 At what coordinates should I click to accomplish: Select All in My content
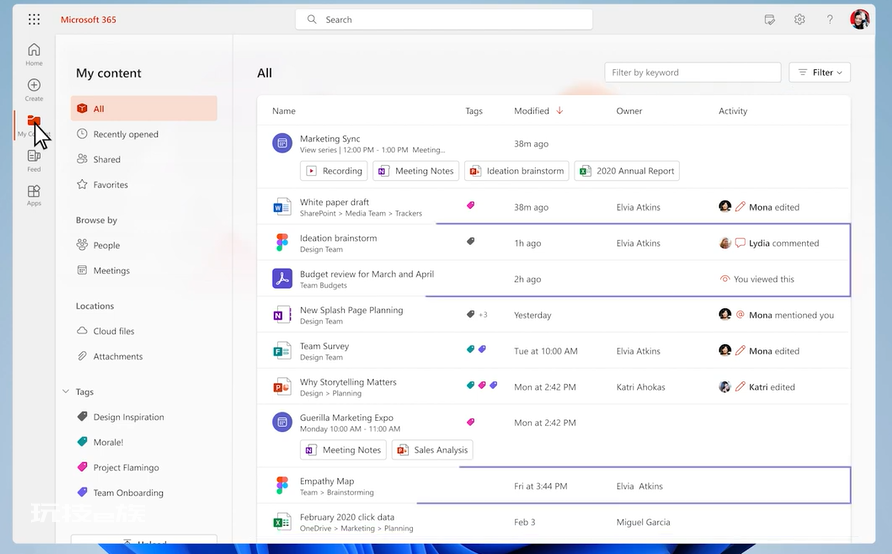point(144,108)
